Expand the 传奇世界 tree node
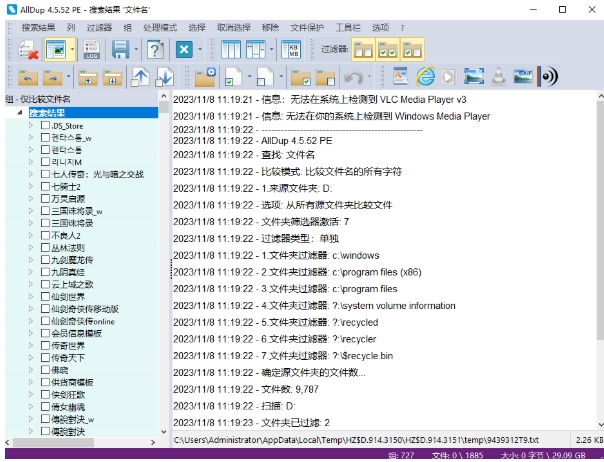This screenshot has width=604, height=462. (31, 345)
